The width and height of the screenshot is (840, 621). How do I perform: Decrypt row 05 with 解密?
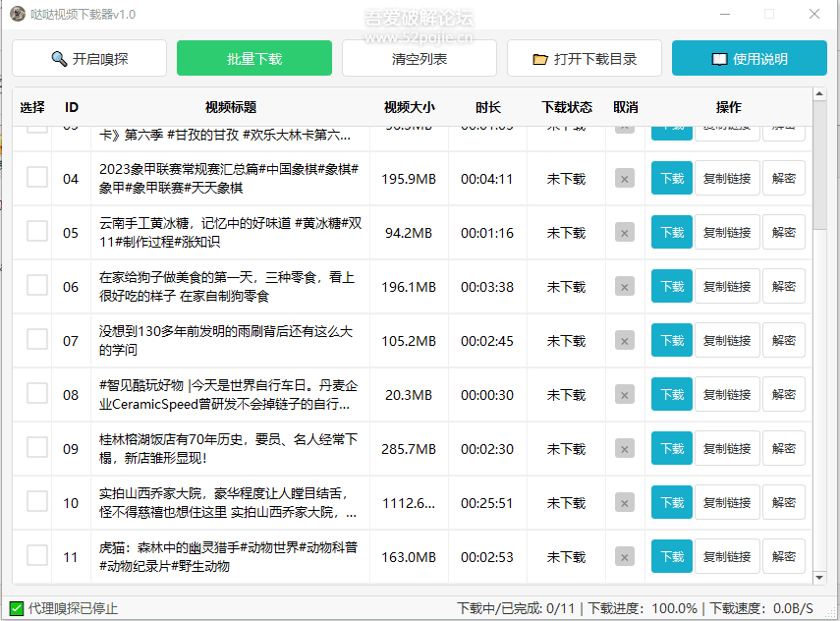pos(784,232)
